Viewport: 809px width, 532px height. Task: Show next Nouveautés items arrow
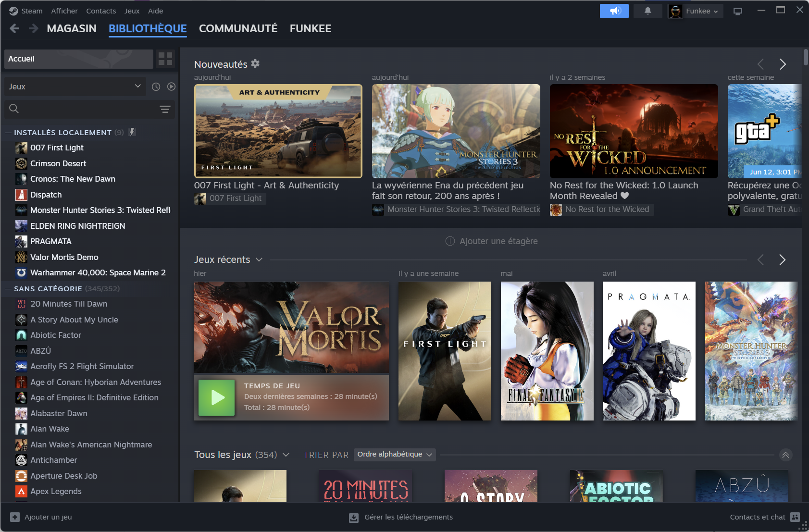[783, 64]
